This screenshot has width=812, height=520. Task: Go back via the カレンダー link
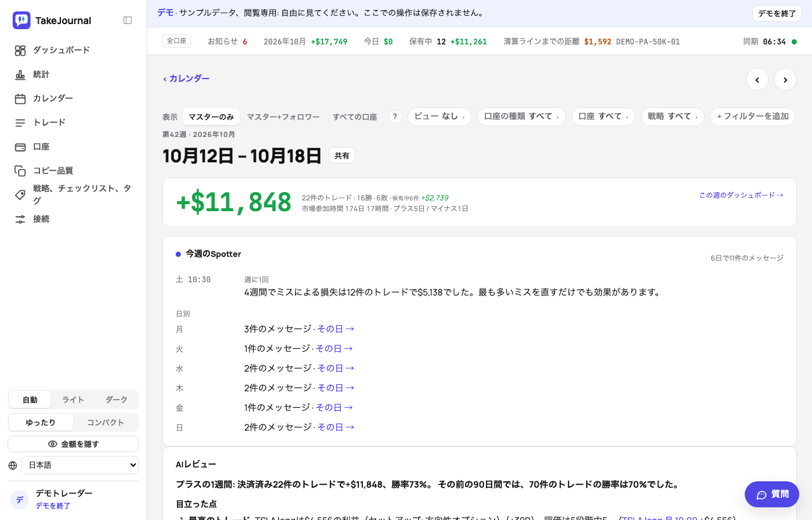click(x=186, y=79)
